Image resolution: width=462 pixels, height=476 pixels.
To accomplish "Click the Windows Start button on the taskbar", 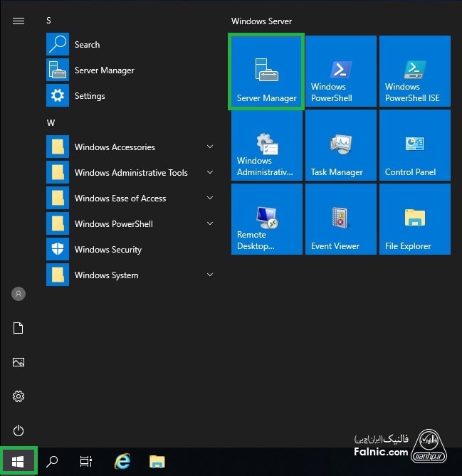I will (x=18, y=462).
